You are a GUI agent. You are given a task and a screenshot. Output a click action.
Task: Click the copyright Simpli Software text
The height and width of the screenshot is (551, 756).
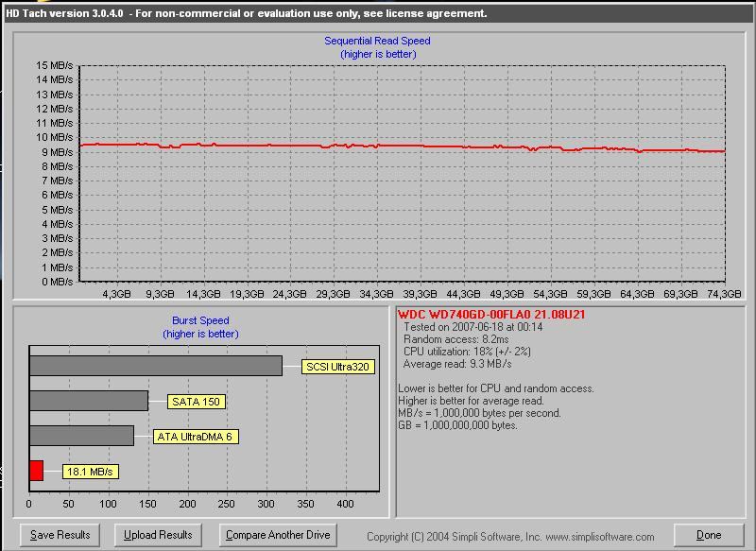click(510, 537)
